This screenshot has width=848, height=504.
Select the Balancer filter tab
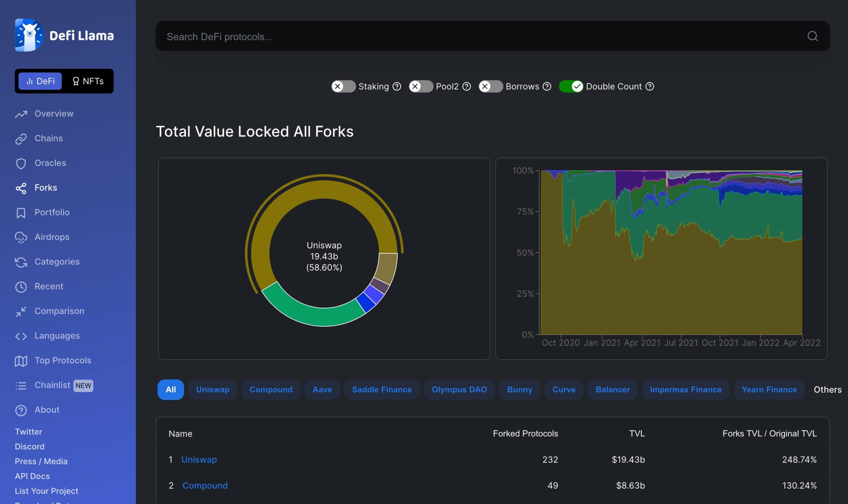click(x=613, y=389)
